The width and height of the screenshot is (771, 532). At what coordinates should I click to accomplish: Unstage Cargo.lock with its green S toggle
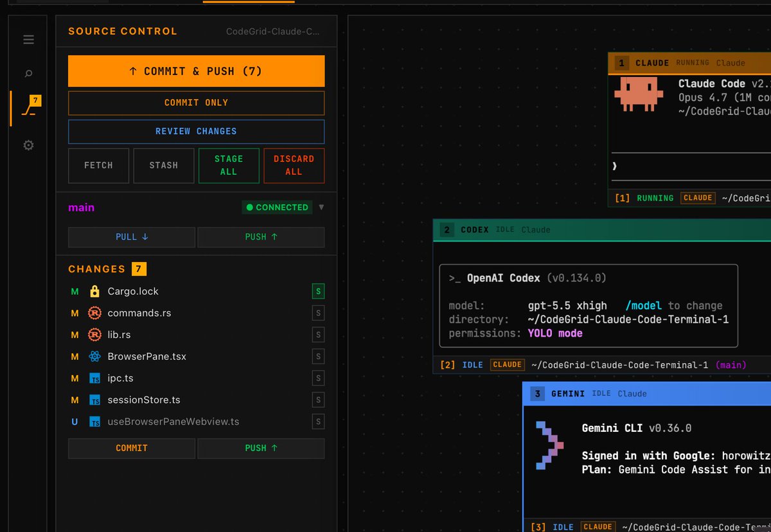(x=318, y=292)
